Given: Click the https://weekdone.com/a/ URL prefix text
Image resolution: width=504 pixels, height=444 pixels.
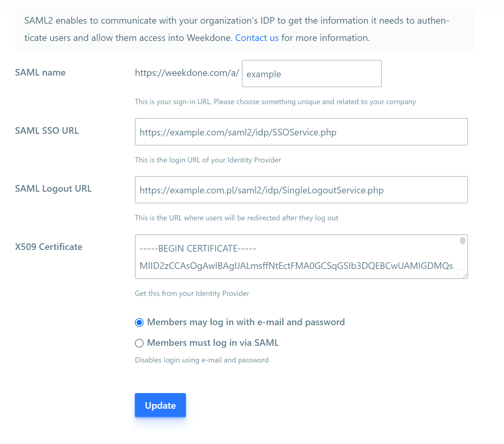Looking at the screenshot, I should coord(187,73).
